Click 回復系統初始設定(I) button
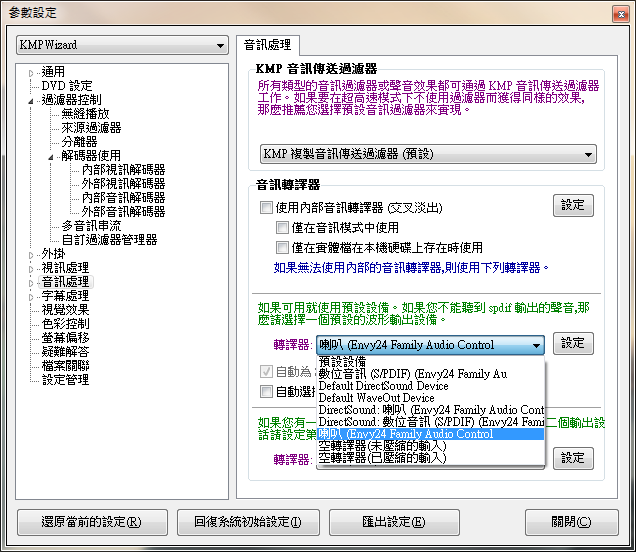This screenshot has width=636, height=552. pos(248,522)
